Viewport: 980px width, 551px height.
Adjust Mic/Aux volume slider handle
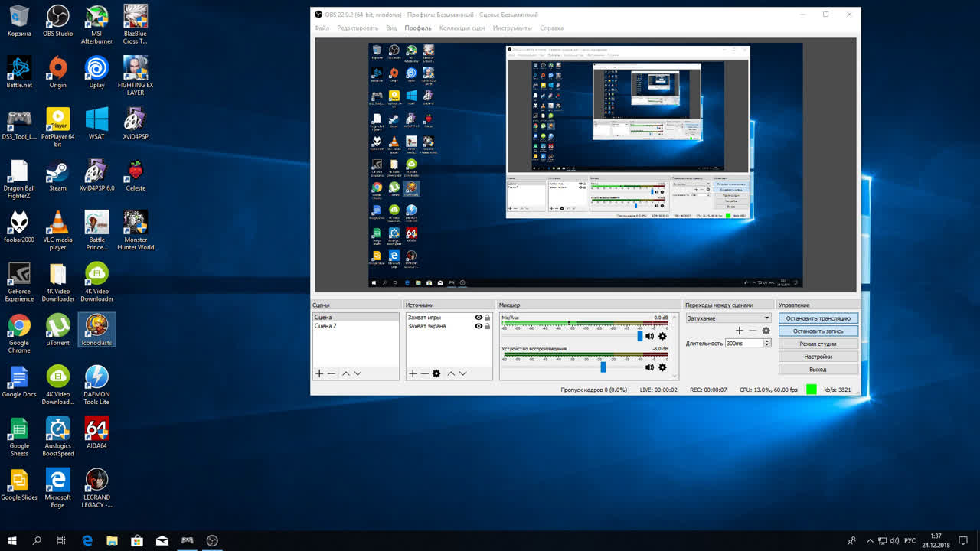click(640, 336)
